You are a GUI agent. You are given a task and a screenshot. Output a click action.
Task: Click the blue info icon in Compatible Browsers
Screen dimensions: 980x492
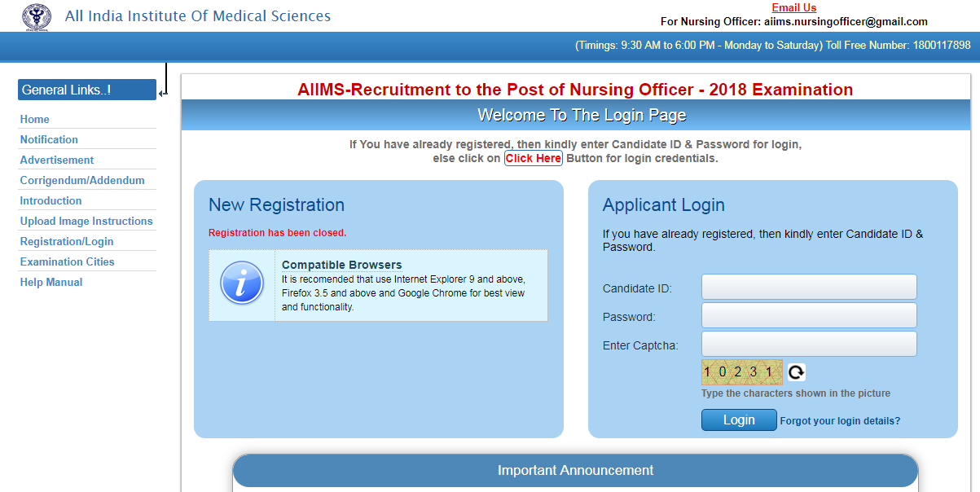click(242, 283)
